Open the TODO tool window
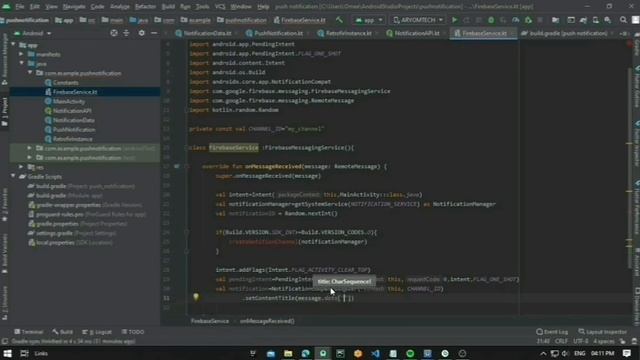640x360 pixels. 133,332
